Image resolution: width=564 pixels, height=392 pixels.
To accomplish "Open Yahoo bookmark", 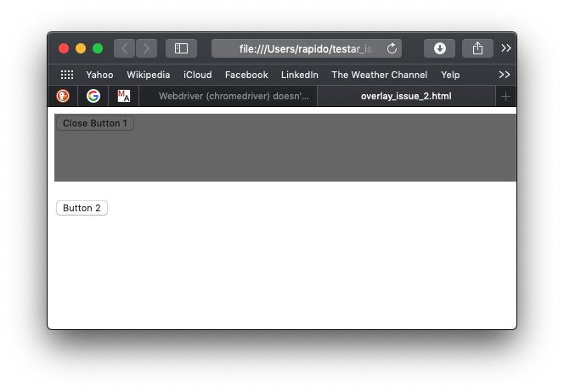I will pos(99,75).
